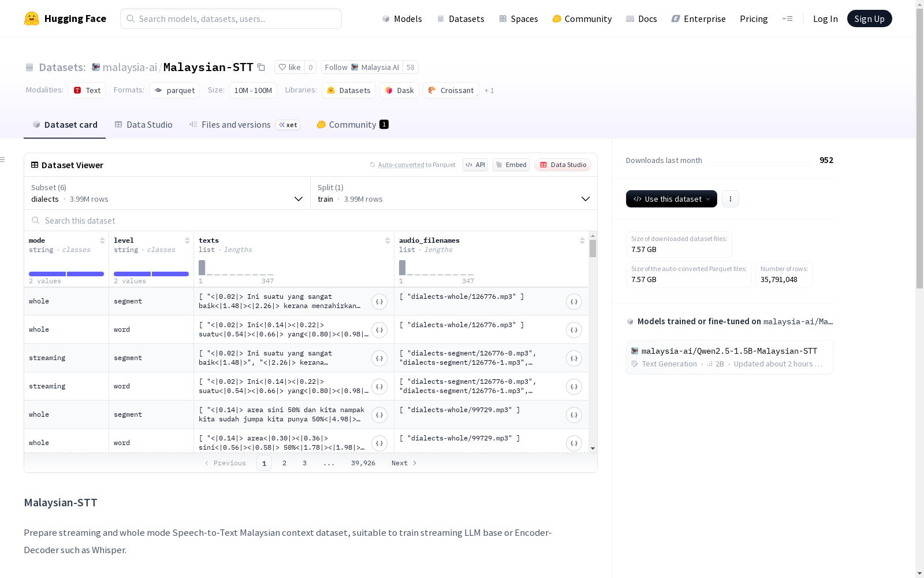The width and height of the screenshot is (924, 578).
Task: Expand JSON for texts in streaming word row
Action: click(379, 387)
